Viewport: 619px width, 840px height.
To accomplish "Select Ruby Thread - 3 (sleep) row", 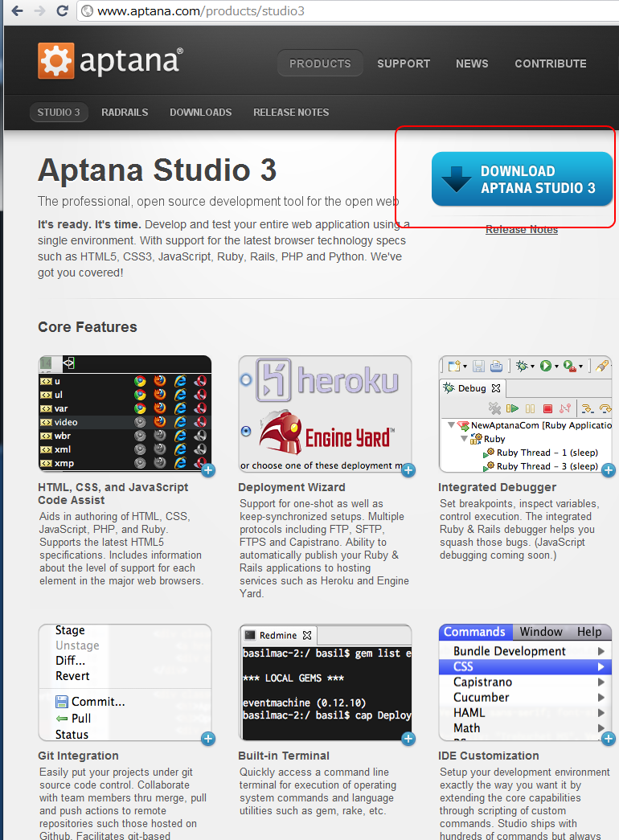I will (x=540, y=466).
